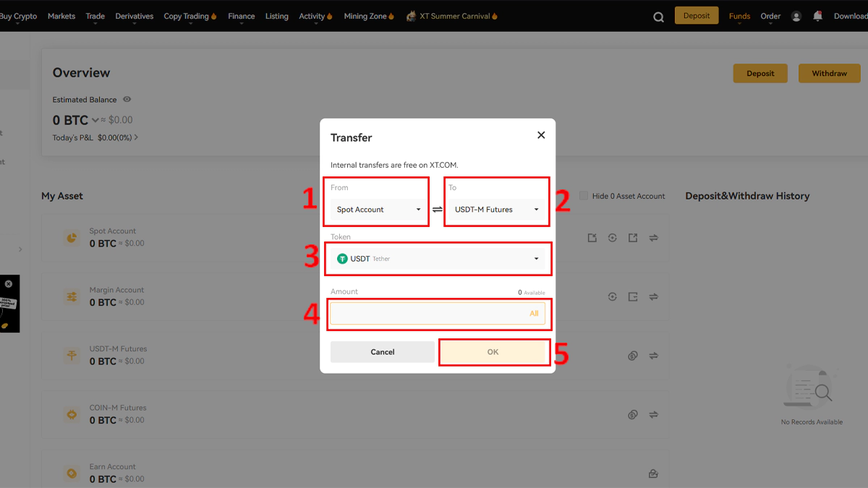868x488 pixels.
Task: Open the Trade menu
Action: (x=95, y=16)
